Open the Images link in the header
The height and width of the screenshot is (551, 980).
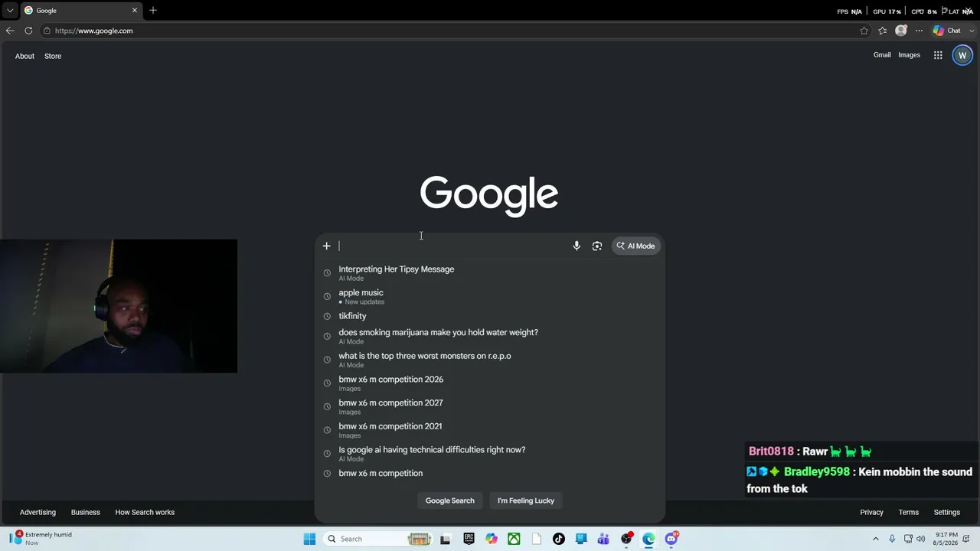tap(909, 55)
